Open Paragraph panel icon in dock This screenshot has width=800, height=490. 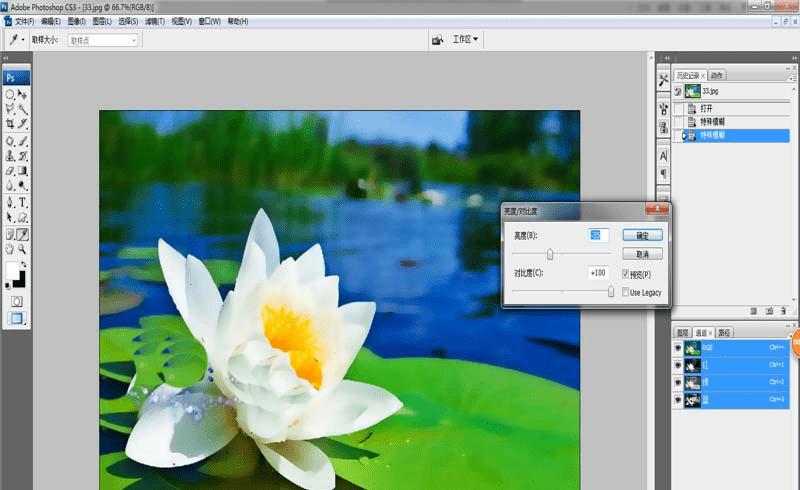coord(663,174)
